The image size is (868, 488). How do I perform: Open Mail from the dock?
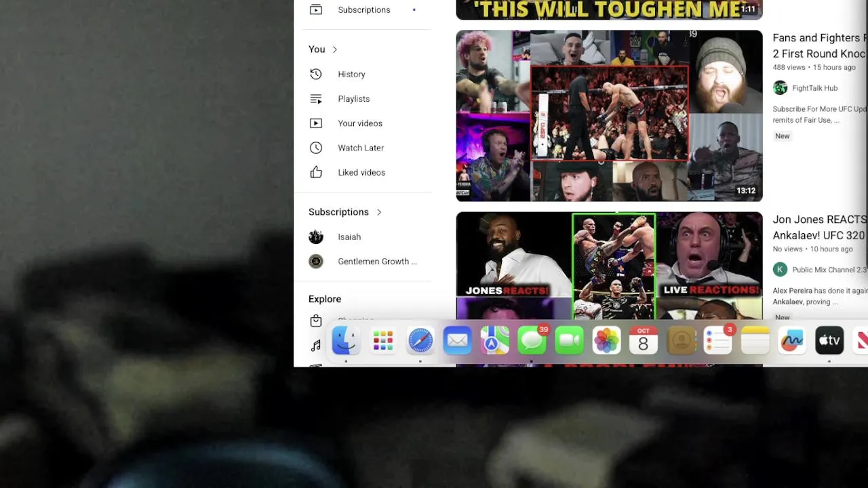pyautogui.click(x=458, y=341)
